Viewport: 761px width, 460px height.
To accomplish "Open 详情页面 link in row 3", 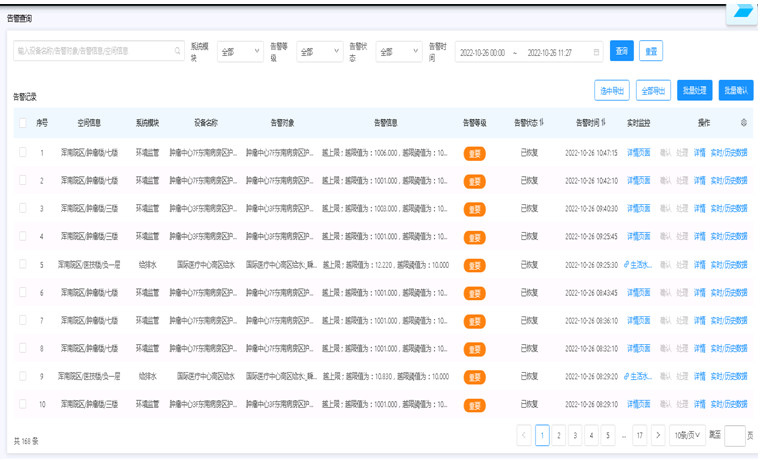I will pyautogui.click(x=638, y=209).
